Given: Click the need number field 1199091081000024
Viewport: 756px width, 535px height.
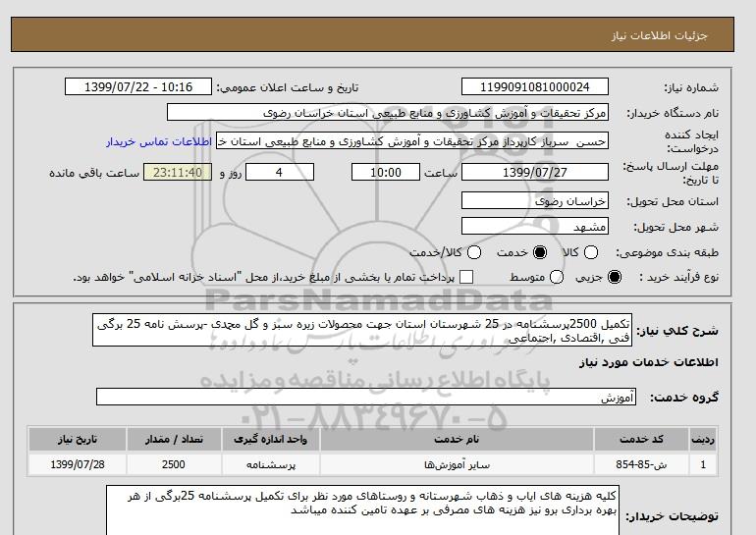Looking at the screenshot, I should tap(535, 87).
